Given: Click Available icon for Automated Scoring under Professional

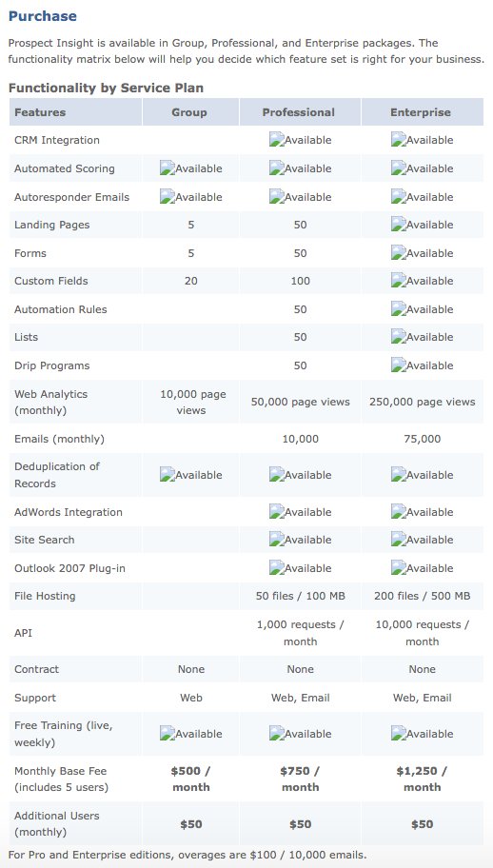Looking at the screenshot, I should pos(301,168).
